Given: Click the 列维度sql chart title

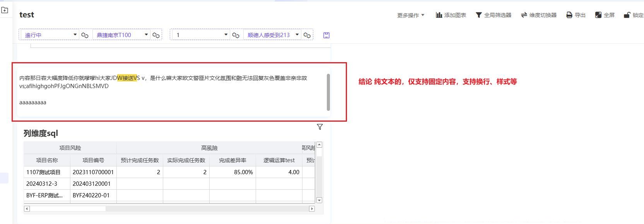Looking at the screenshot, I should tap(41, 133).
